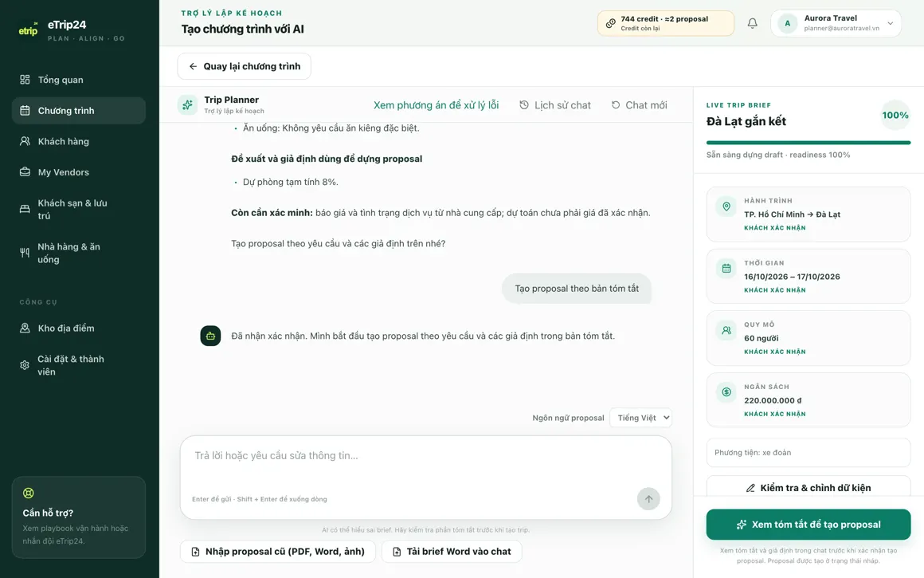
Task: Click the Kho địa điểm pin icon
Action: pyautogui.click(x=25, y=328)
